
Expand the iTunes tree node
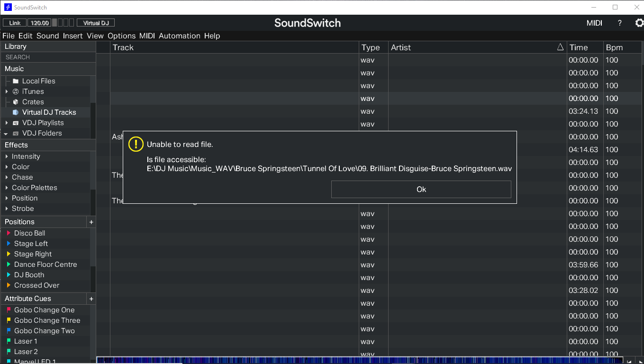[x=7, y=91]
